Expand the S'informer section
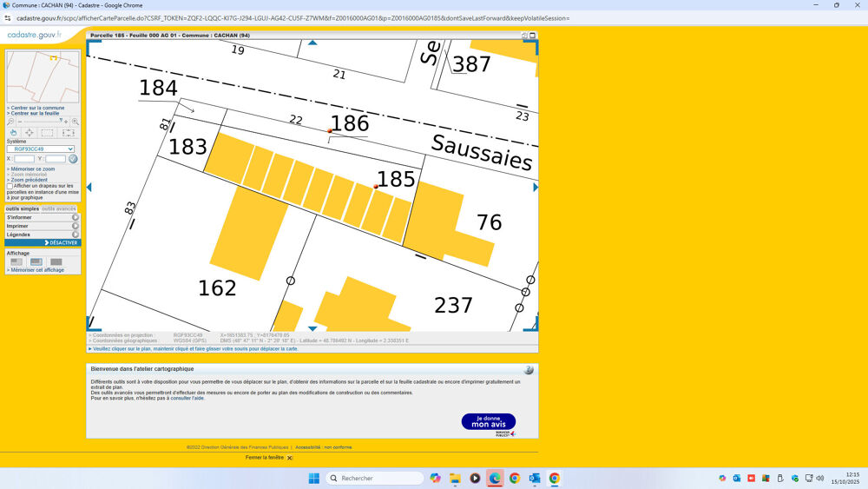868x489 pixels. (43, 217)
